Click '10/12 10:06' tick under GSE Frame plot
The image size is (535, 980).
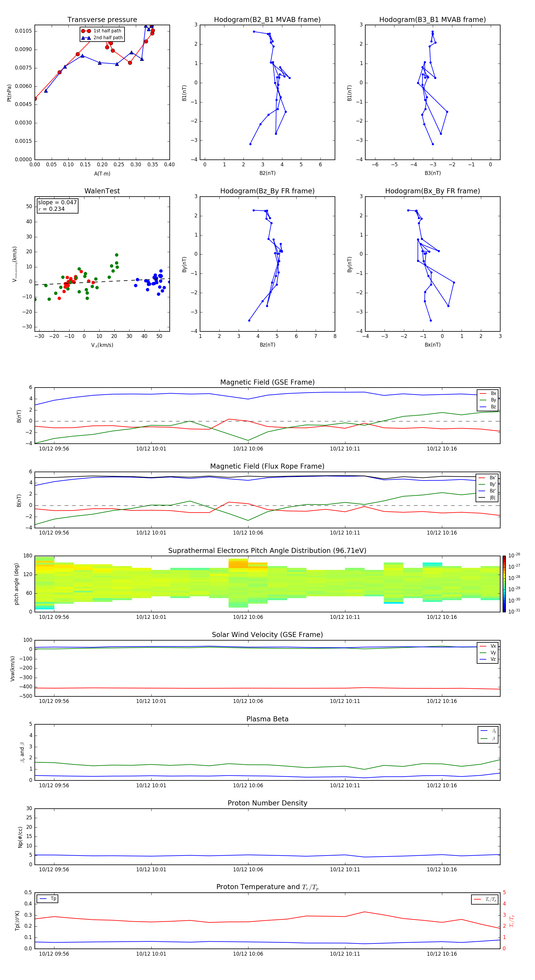(x=248, y=449)
